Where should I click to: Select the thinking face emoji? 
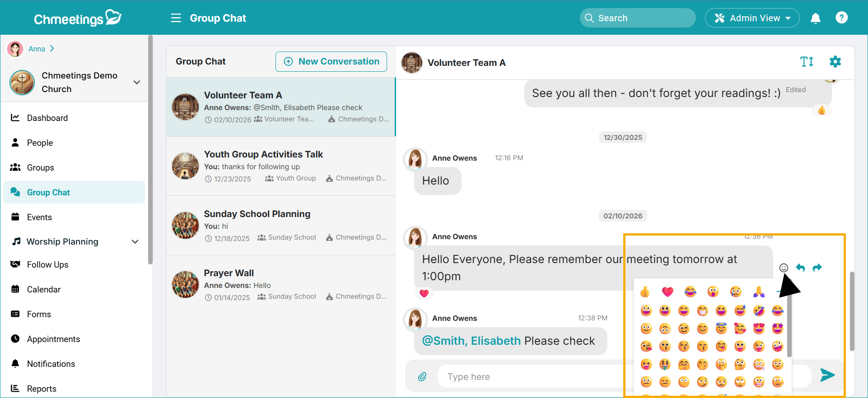pos(740,364)
